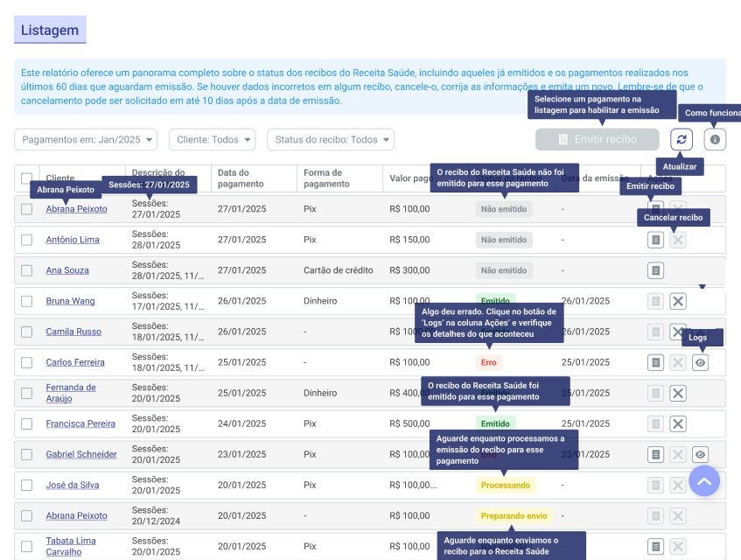The width and height of the screenshot is (741, 560).
Task: Click emit receipt icon in Fernanda de Araújo row
Action: [655, 393]
